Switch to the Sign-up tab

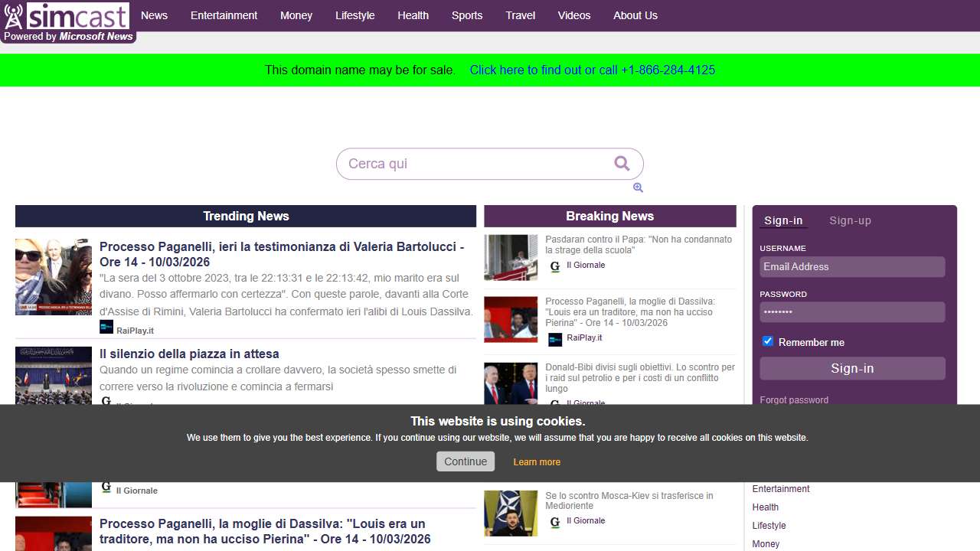tap(850, 220)
